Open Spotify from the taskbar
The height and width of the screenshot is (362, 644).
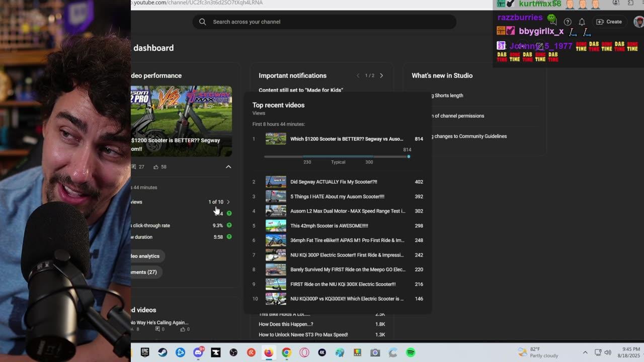point(411,353)
